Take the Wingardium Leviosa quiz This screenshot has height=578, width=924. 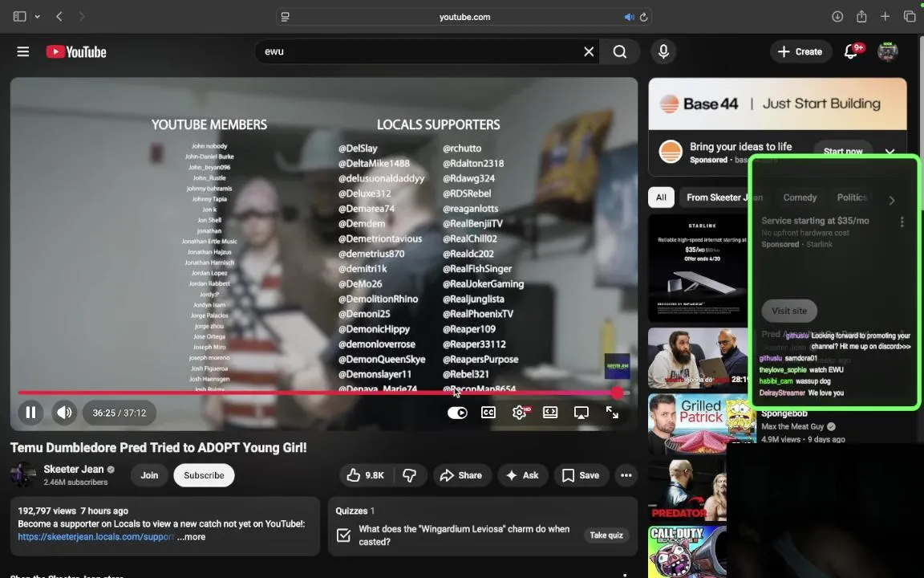tap(606, 535)
